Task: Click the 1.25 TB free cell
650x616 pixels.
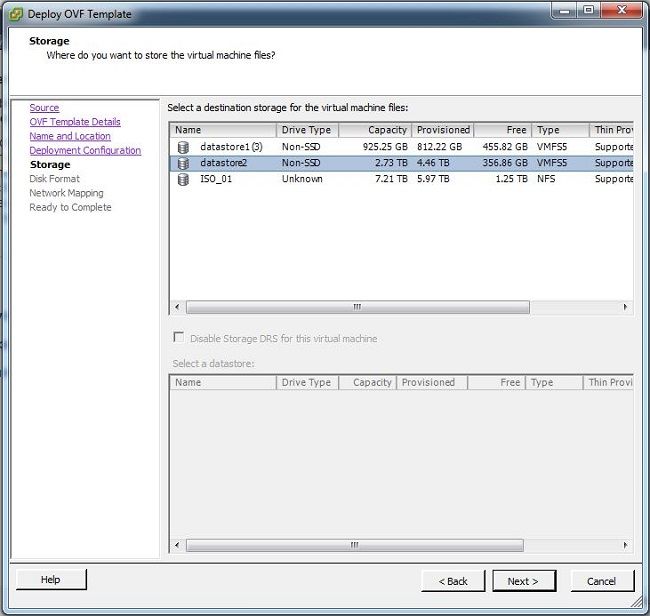Action: tap(512, 179)
